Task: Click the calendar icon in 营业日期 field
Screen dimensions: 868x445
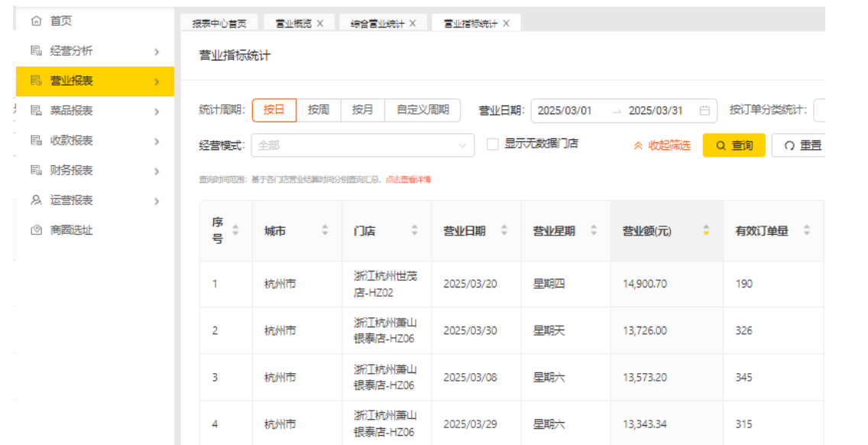Action: tap(704, 110)
